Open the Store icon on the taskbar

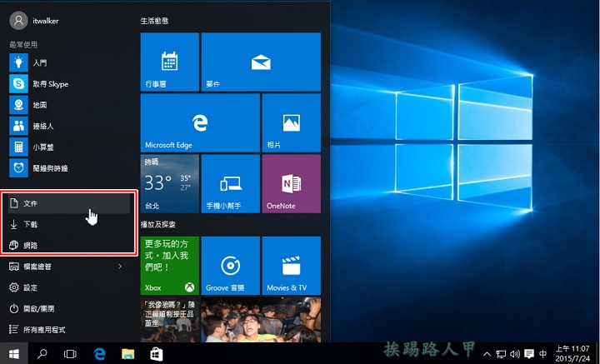click(x=155, y=354)
